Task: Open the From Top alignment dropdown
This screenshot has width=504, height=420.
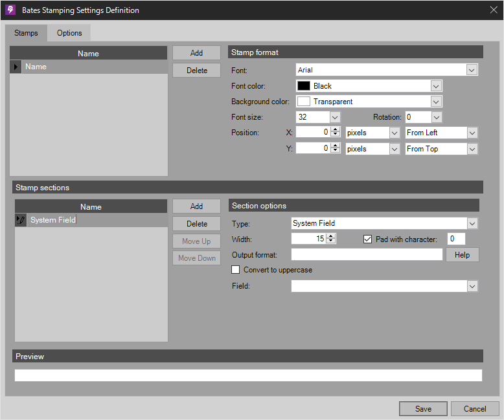Action: point(472,149)
